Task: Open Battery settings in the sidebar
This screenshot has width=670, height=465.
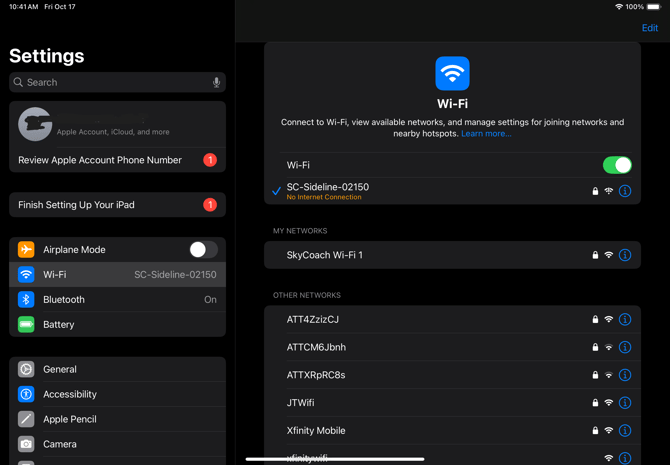Action: tap(118, 324)
